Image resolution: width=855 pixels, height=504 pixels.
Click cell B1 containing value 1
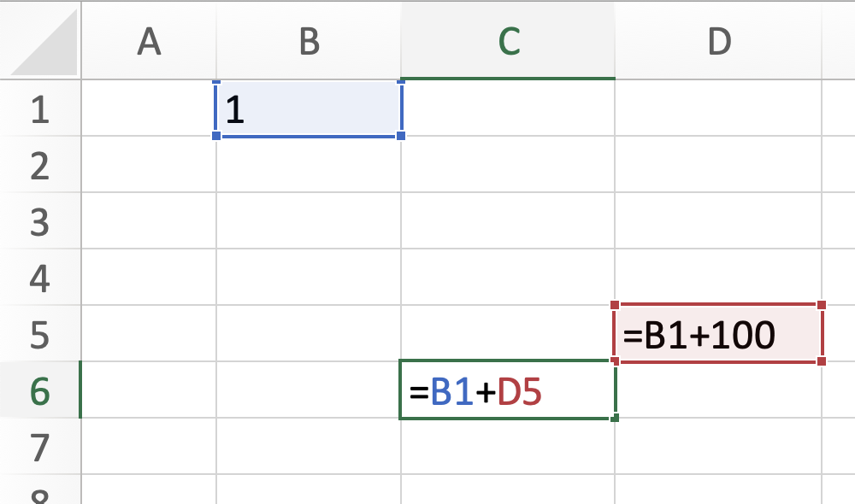pyautogui.click(x=309, y=108)
